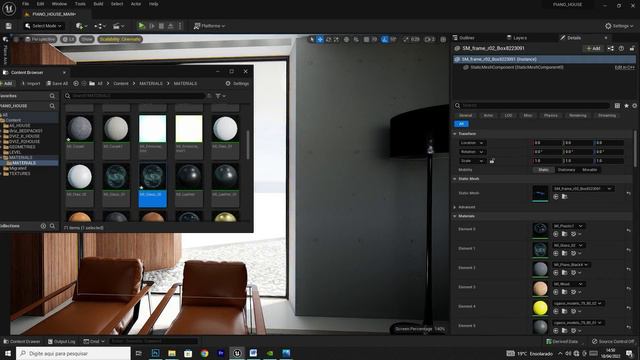Open Settings dropdown in main toolbar
The width and height of the screenshot is (640, 360).
click(619, 26)
